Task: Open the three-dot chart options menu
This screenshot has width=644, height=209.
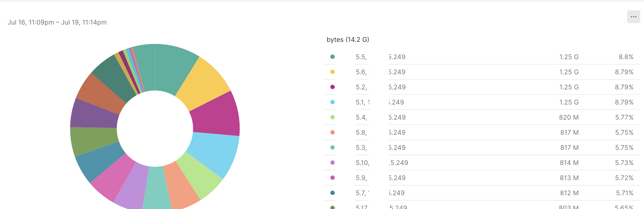Action: (x=633, y=17)
